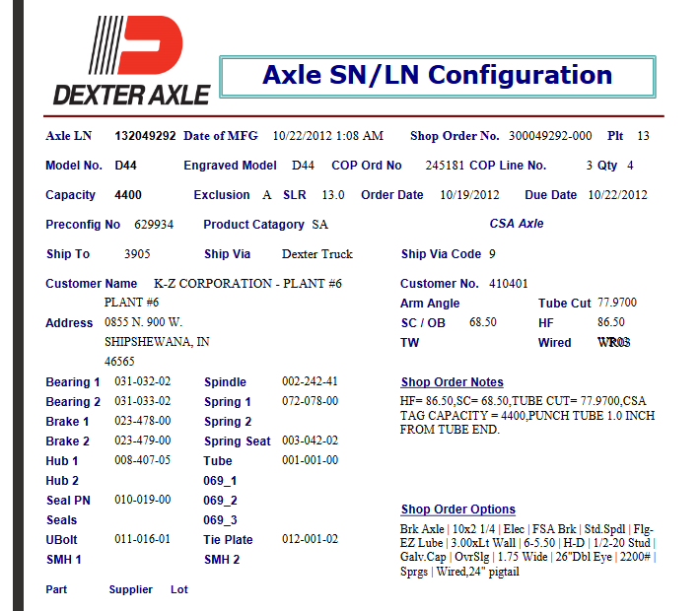This screenshot has width=700, height=611.
Task: Click the Tie Plate part number 012-001-02
Action: click(310, 540)
